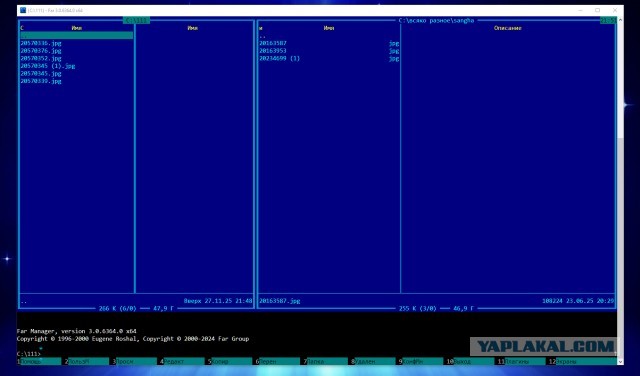Click the right panel path title ending in sangha

436,20
